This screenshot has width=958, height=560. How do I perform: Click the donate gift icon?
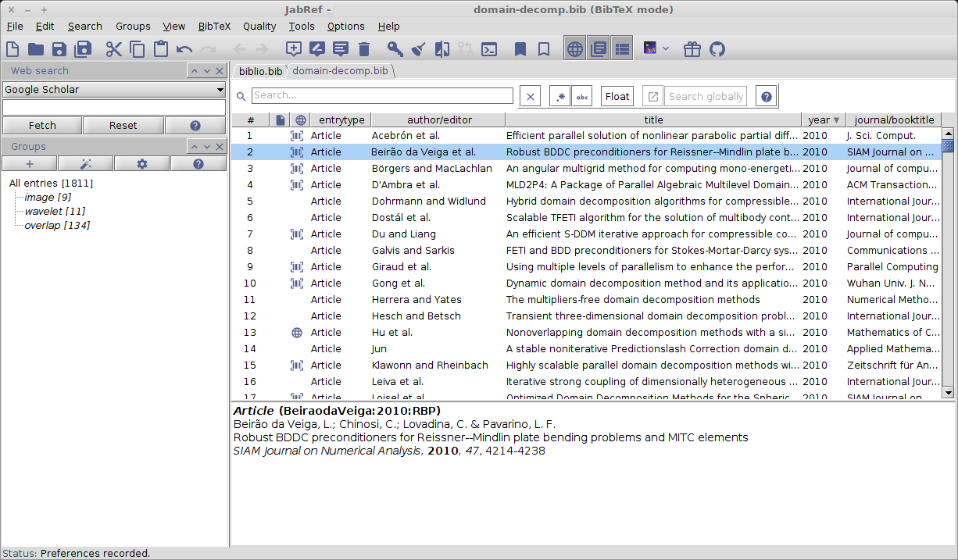click(x=692, y=49)
